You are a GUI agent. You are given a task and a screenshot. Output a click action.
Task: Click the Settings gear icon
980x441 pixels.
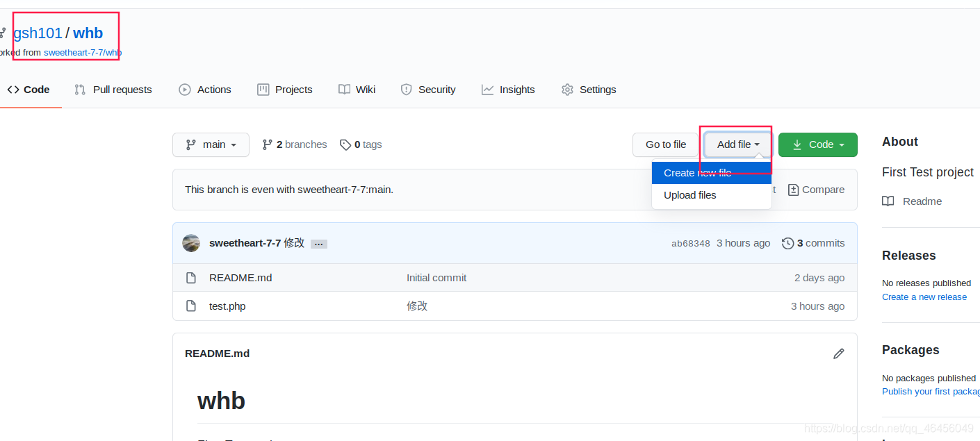click(567, 90)
